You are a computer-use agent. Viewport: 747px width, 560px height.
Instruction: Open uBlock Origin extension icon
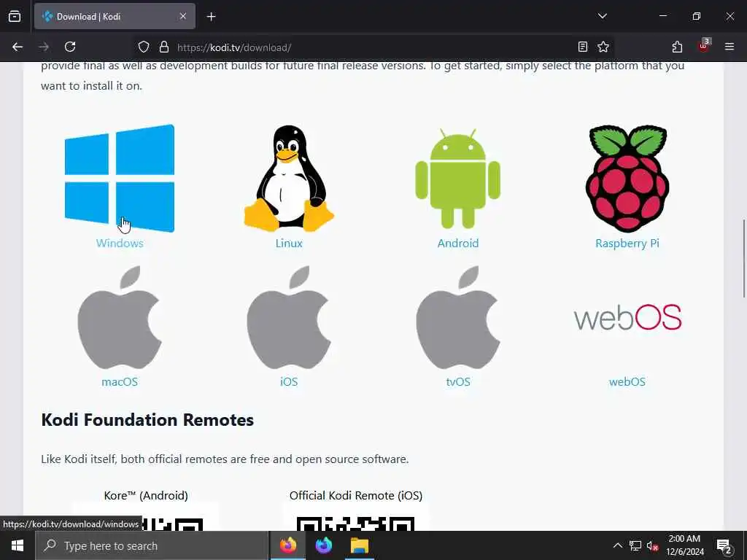(x=704, y=46)
